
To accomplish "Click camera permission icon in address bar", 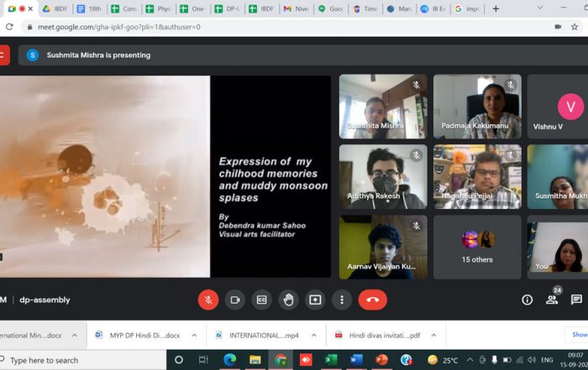I will (x=558, y=27).
